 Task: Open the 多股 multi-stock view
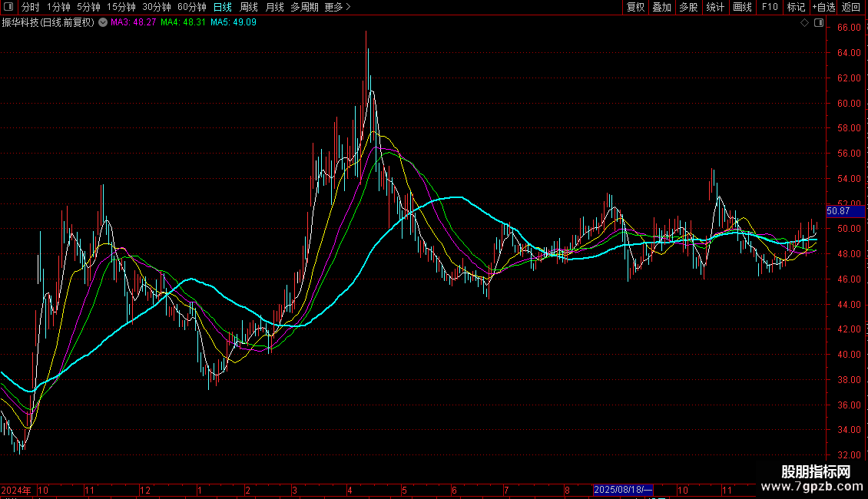pyautogui.click(x=688, y=7)
